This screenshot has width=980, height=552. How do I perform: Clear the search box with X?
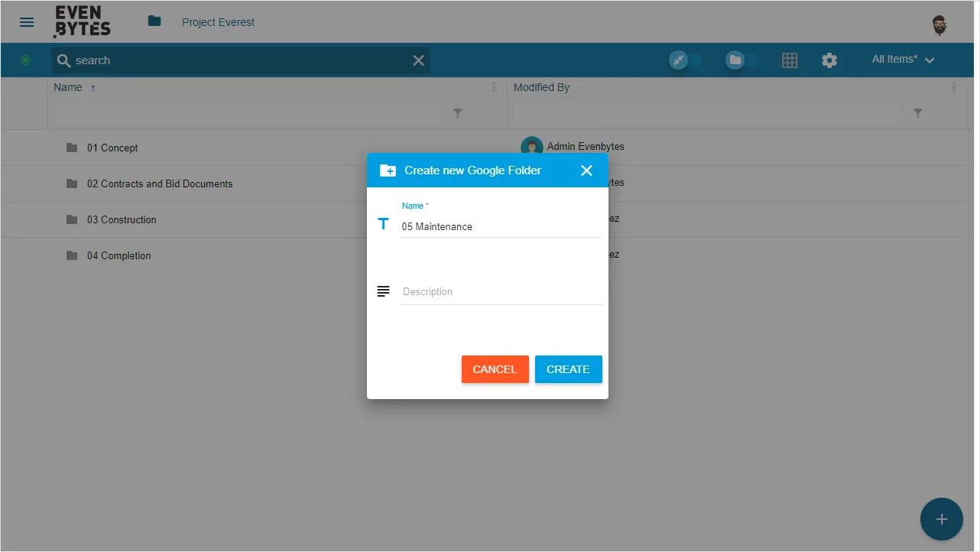[x=419, y=60]
